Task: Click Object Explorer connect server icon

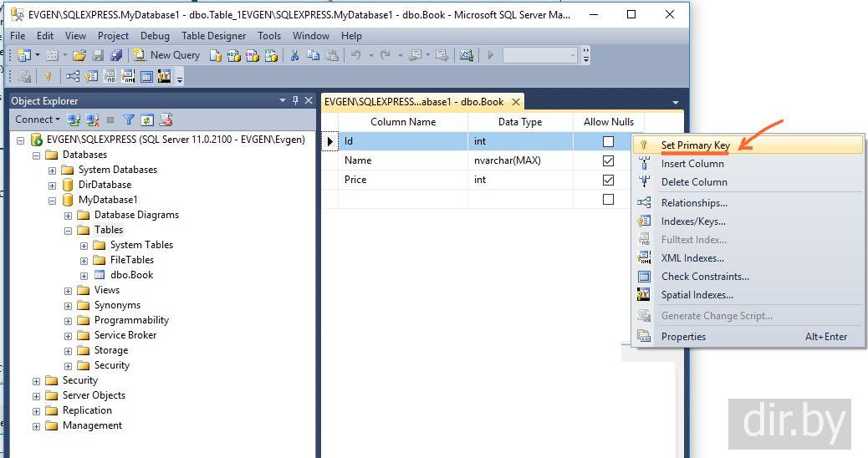Action: [74, 120]
